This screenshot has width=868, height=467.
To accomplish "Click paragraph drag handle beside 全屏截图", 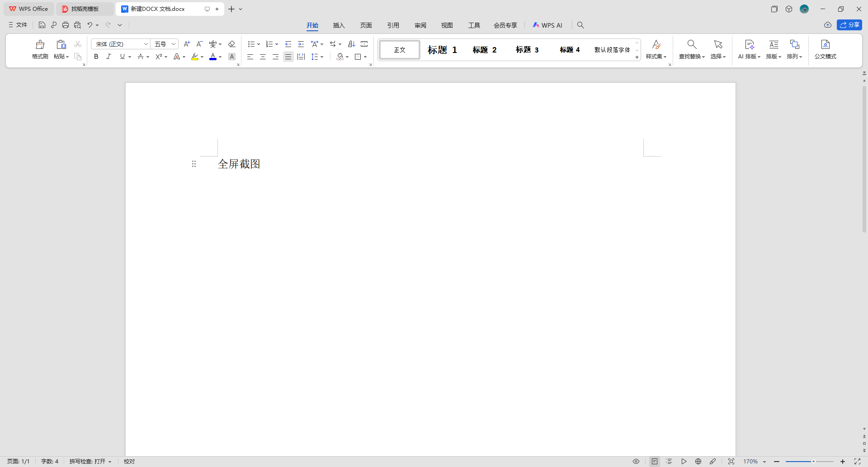I will pos(194,164).
